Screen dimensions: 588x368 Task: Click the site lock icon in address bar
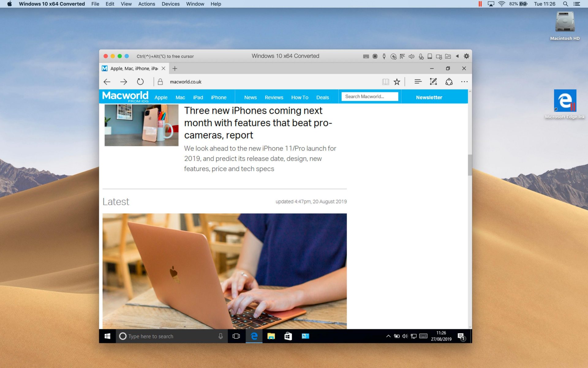coord(160,82)
